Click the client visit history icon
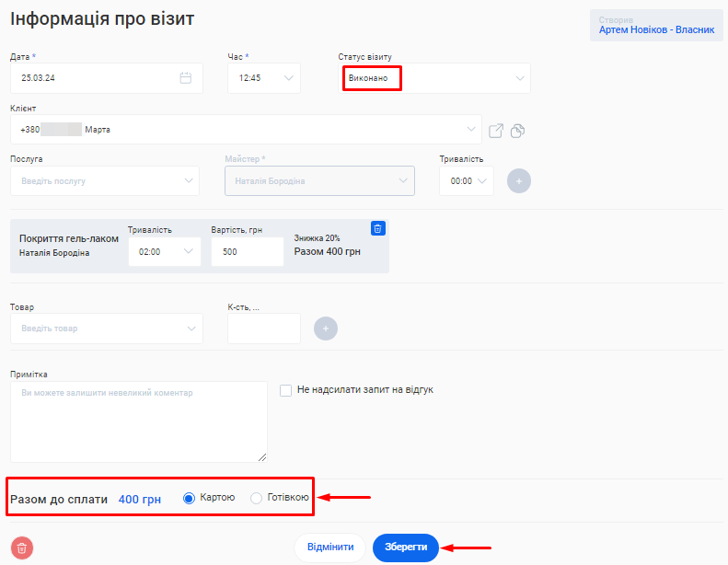 517,131
